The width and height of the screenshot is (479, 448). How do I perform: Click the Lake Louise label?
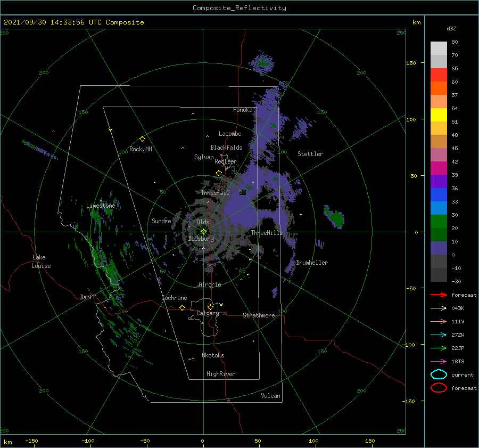(x=41, y=262)
